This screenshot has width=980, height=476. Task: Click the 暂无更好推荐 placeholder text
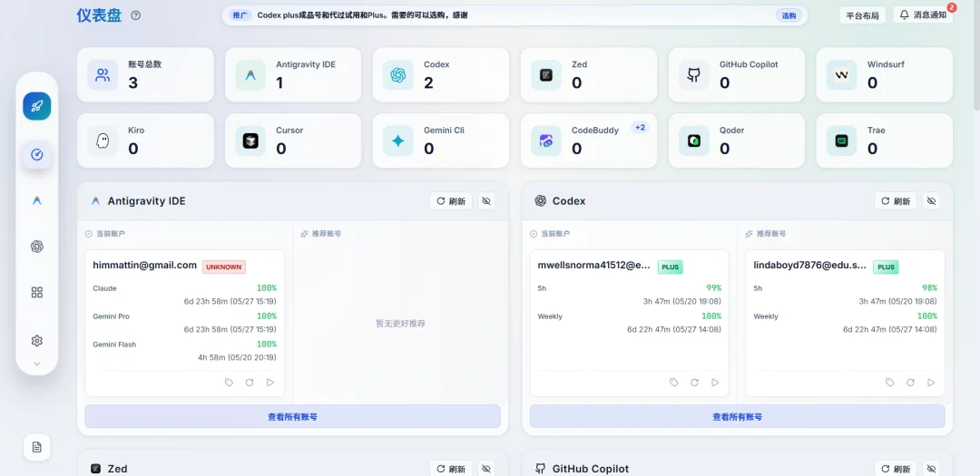[401, 324]
